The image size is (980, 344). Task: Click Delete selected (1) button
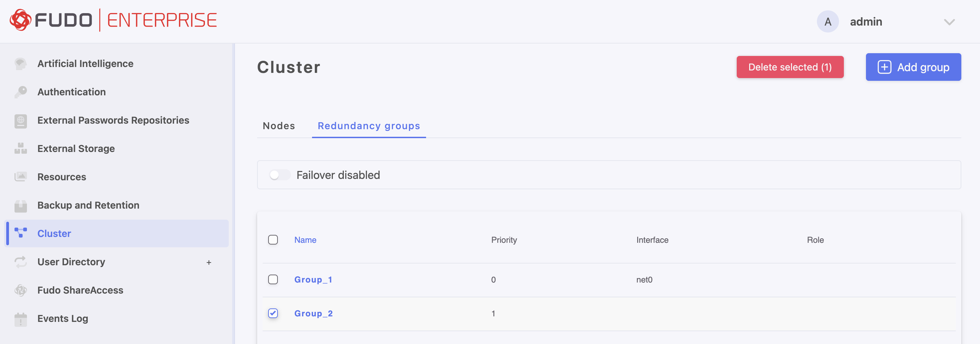click(x=790, y=67)
